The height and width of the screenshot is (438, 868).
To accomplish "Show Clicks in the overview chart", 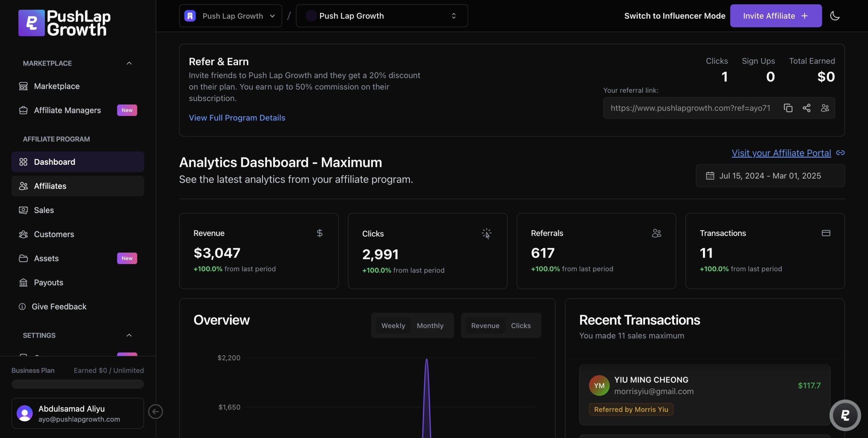I will pos(520,325).
